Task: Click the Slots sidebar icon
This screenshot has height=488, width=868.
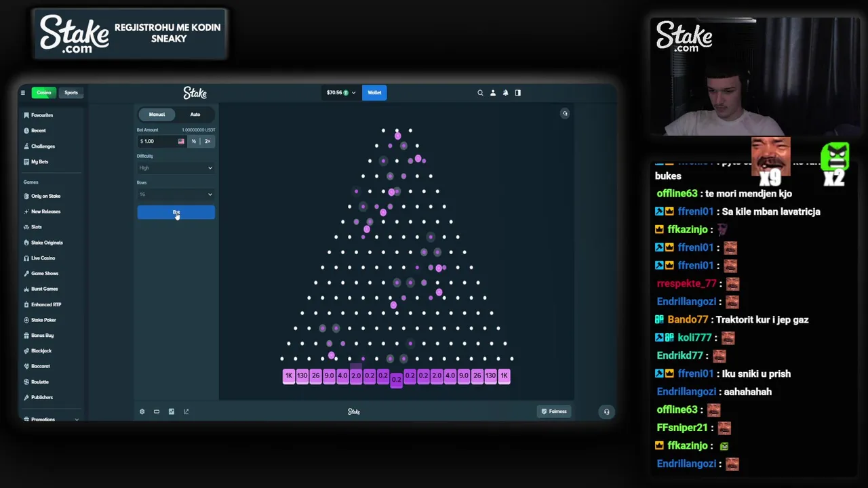Action: (x=26, y=227)
